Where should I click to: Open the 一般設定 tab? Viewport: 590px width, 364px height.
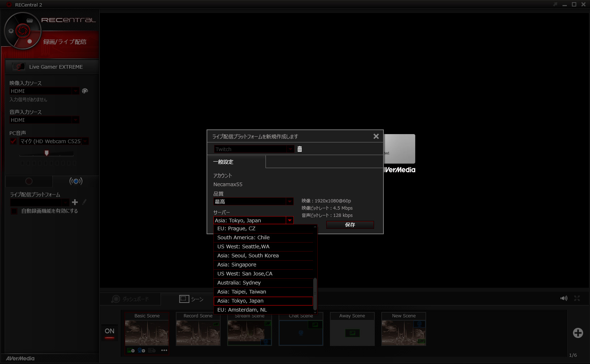pyautogui.click(x=237, y=162)
